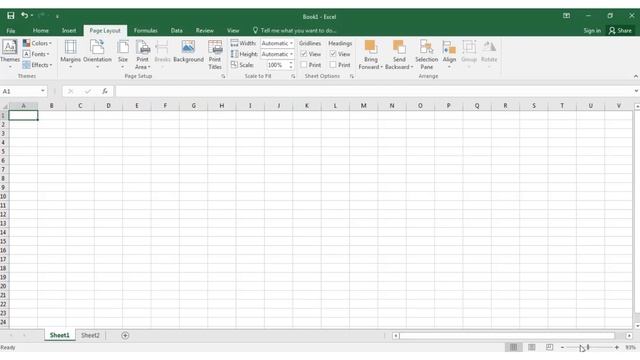Switch to the Formulas tab

145,31
